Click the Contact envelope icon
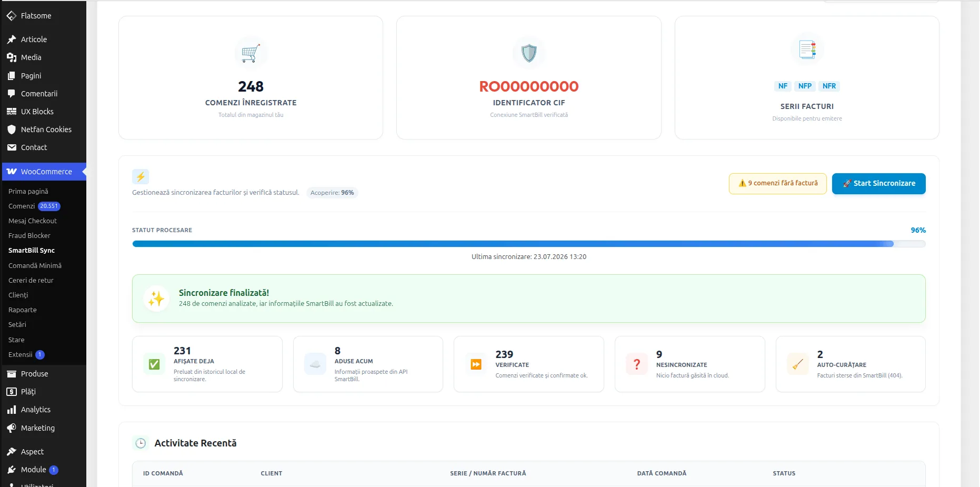Image resolution: width=980 pixels, height=487 pixels. pyautogui.click(x=12, y=147)
